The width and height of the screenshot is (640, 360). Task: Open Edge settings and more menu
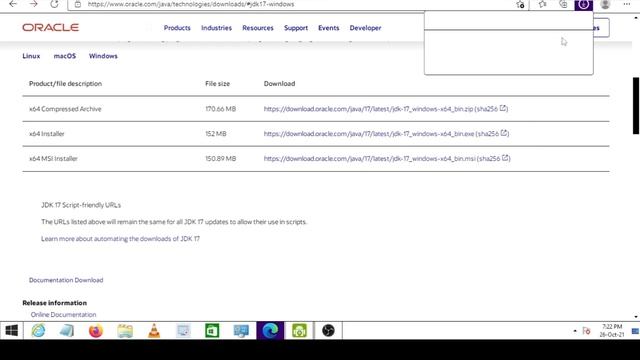[x=627, y=4]
